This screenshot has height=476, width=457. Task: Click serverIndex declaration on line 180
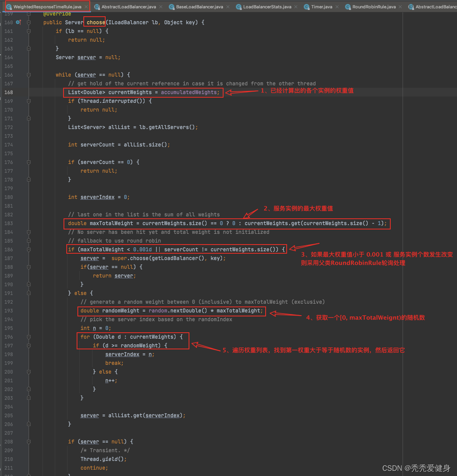pos(97,197)
